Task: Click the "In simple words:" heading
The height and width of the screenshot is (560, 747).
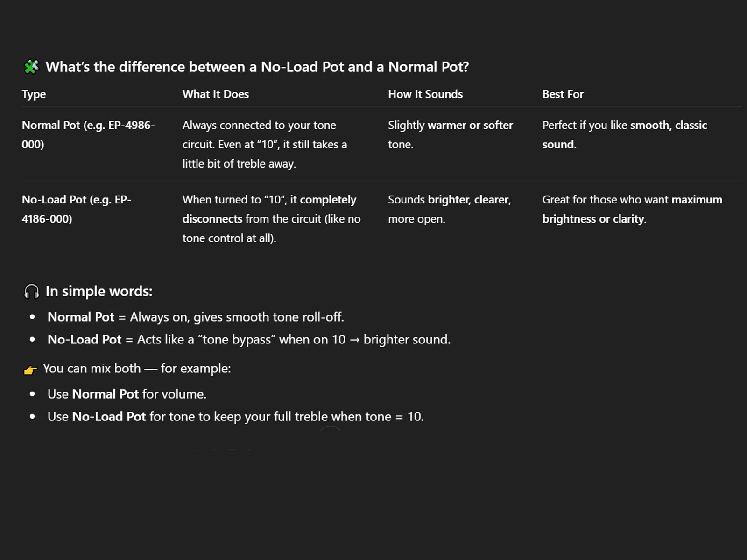Action: (99, 291)
